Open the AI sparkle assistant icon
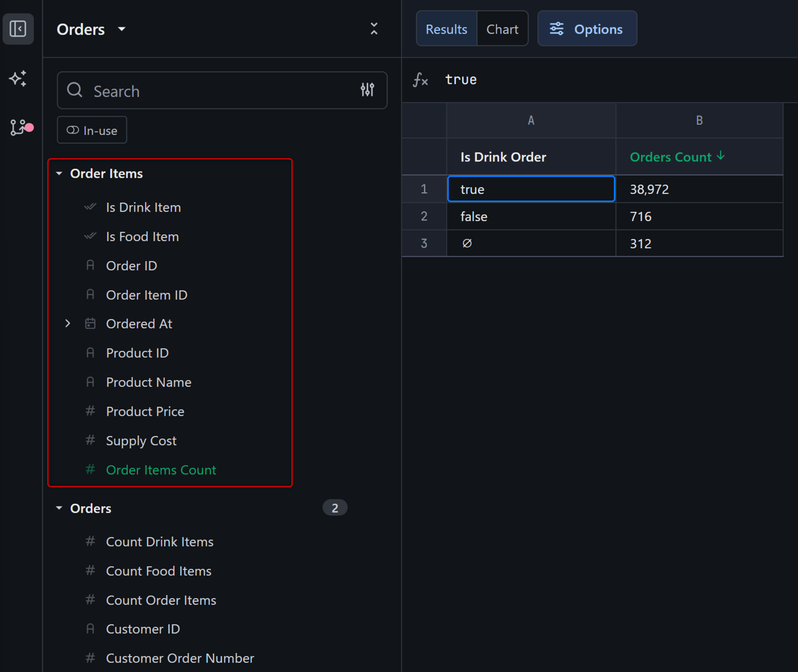The image size is (798, 672). click(x=18, y=79)
